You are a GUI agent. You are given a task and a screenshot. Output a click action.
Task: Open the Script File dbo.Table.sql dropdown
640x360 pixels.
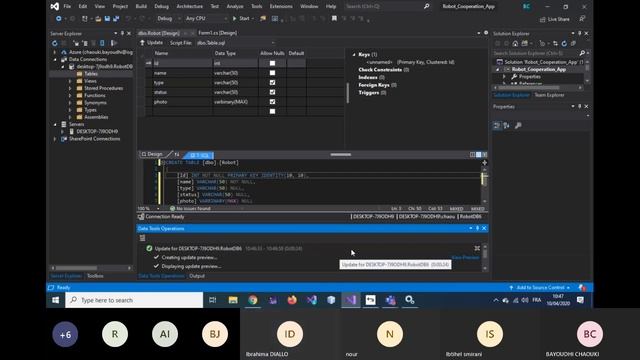coord(236,43)
